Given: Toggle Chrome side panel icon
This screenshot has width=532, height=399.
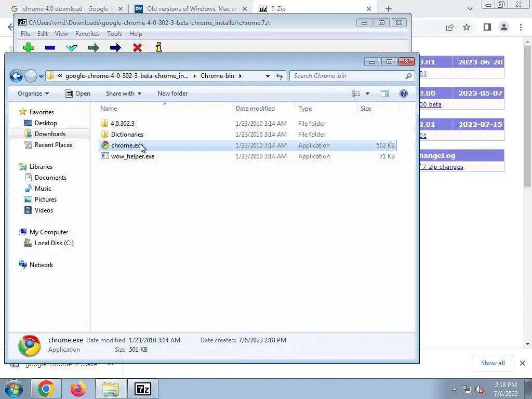Looking at the screenshot, I should [x=487, y=27].
